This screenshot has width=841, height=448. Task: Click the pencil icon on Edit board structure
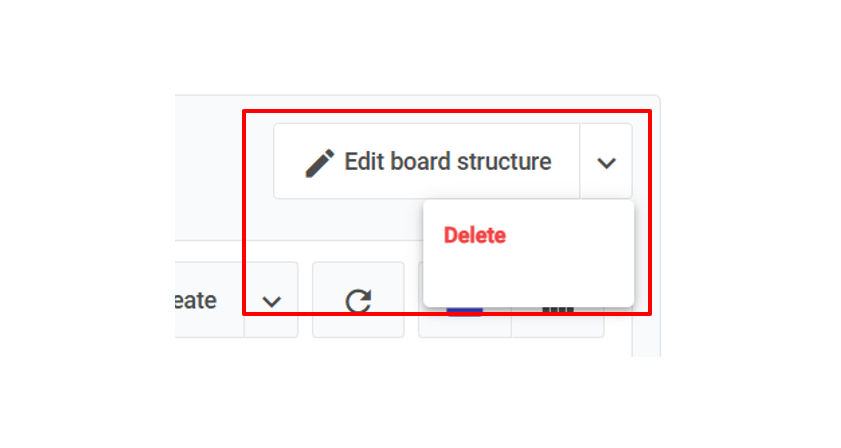(x=319, y=162)
